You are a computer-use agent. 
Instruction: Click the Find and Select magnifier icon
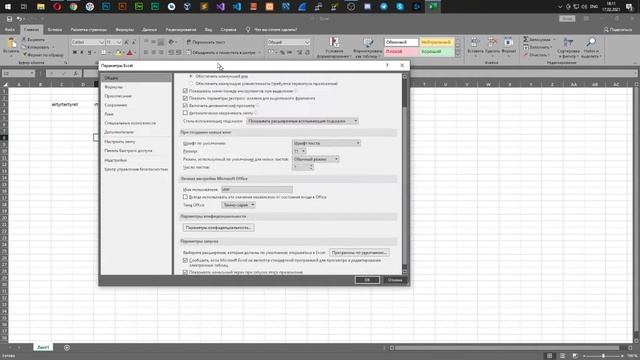coord(591,42)
